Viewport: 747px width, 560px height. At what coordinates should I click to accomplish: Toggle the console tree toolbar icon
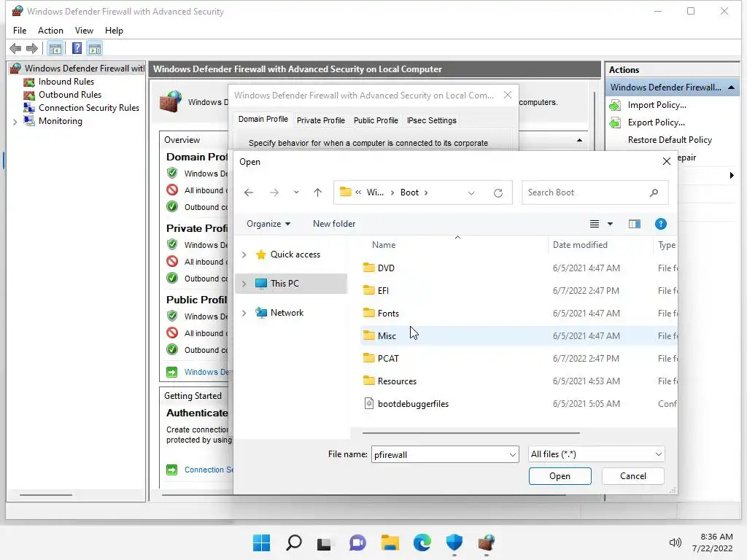point(55,49)
